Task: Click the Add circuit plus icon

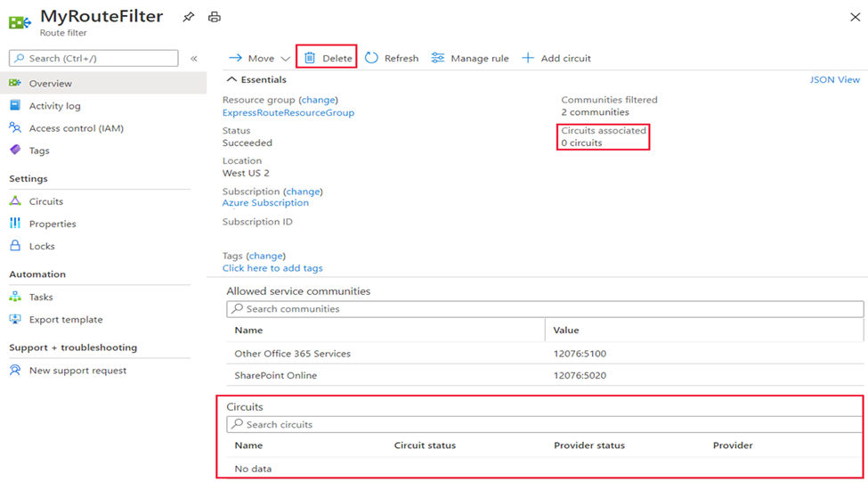Action: [x=528, y=58]
